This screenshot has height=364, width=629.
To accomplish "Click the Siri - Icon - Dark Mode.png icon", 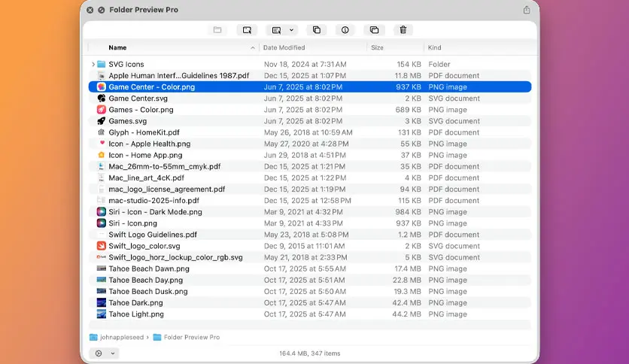I will click(x=102, y=211).
